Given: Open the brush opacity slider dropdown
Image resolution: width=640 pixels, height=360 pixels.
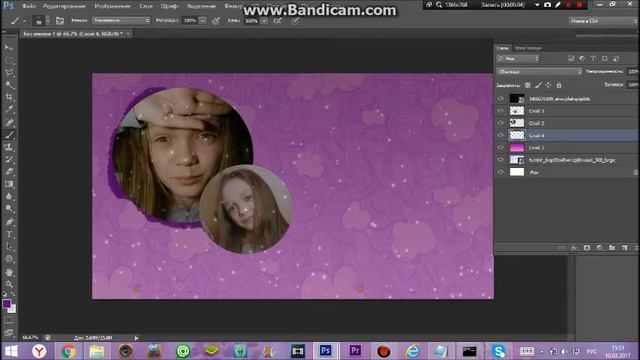Looking at the screenshot, I should coord(202,20).
